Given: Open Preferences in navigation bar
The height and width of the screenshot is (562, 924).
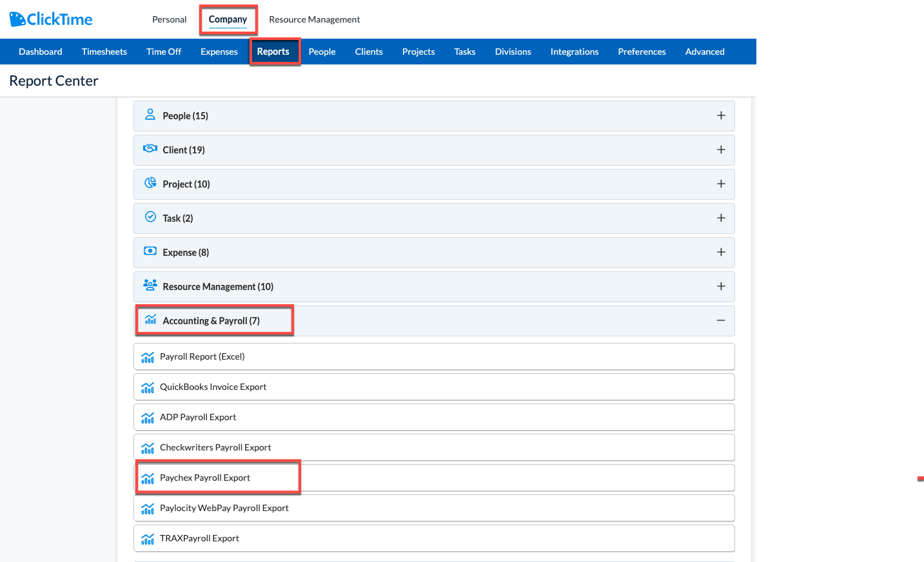Looking at the screenshot, I should [642, 52].
